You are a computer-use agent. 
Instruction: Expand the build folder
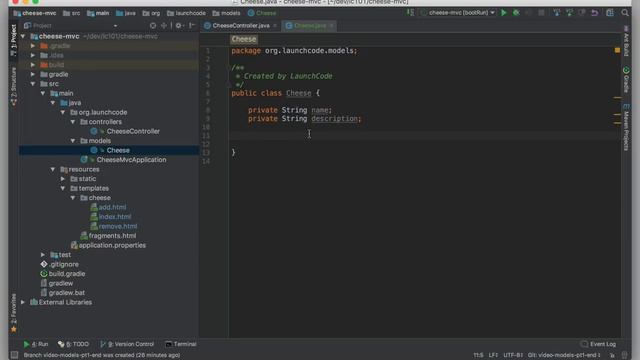click(33, 64)
